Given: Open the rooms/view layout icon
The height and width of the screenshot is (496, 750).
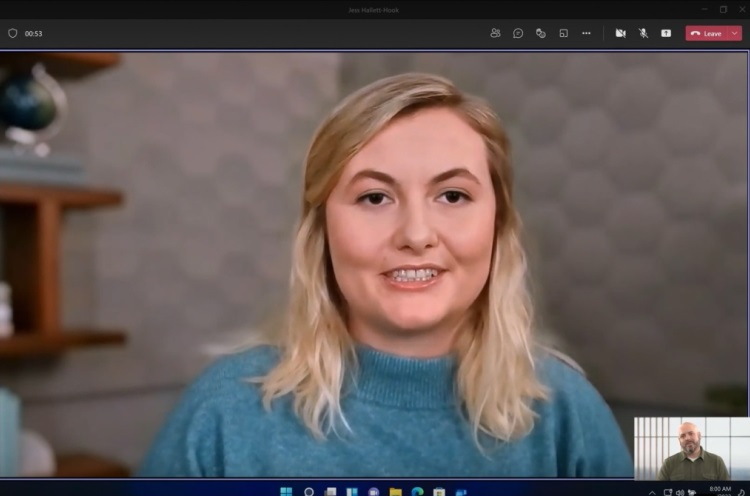Looking at the screenshot, I should click(x=563, y=33).
